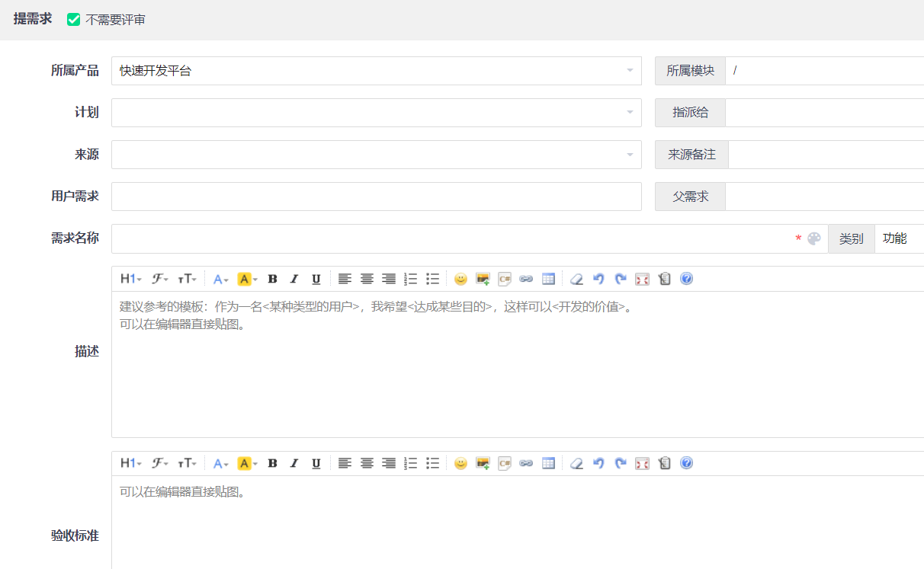
Task: Open text background color in 描述 editor
Action: pyautogui.click(x=247, y=279)
